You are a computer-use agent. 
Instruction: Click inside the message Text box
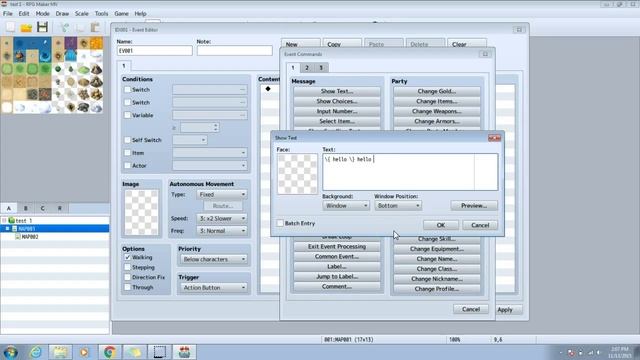[410, 172]
